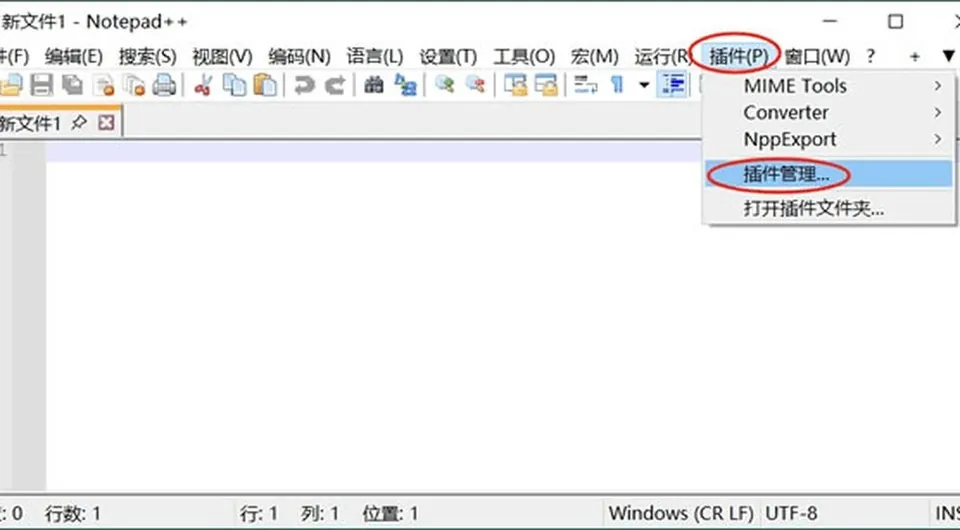Toggle the show all characters pilcrow icon
Image resolution: width=960 pixels, height=530 pixels.
617,85
